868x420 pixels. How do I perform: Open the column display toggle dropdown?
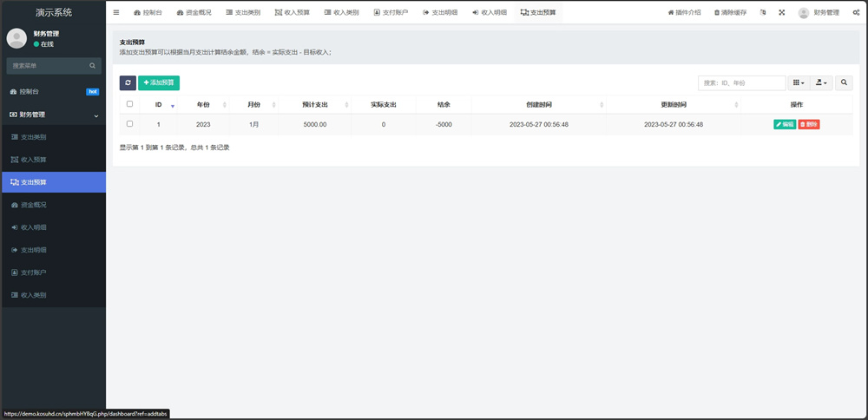click(x=799, y=82)
